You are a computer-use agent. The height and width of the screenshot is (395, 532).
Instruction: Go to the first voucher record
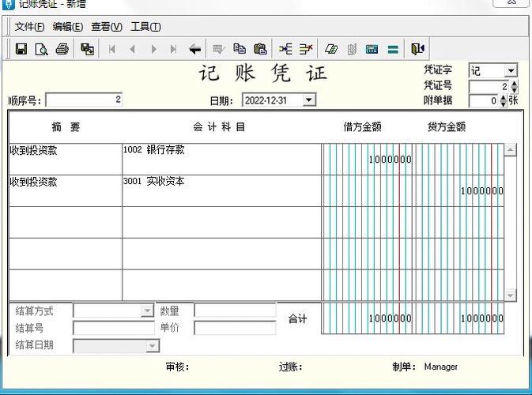pos(112,50)
